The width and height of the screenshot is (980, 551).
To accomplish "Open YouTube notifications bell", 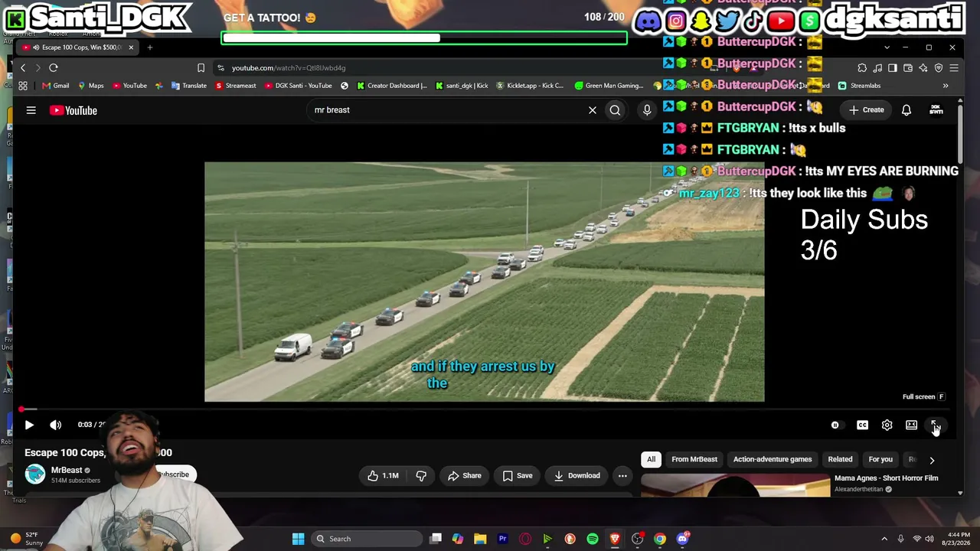I will [906, 110].
